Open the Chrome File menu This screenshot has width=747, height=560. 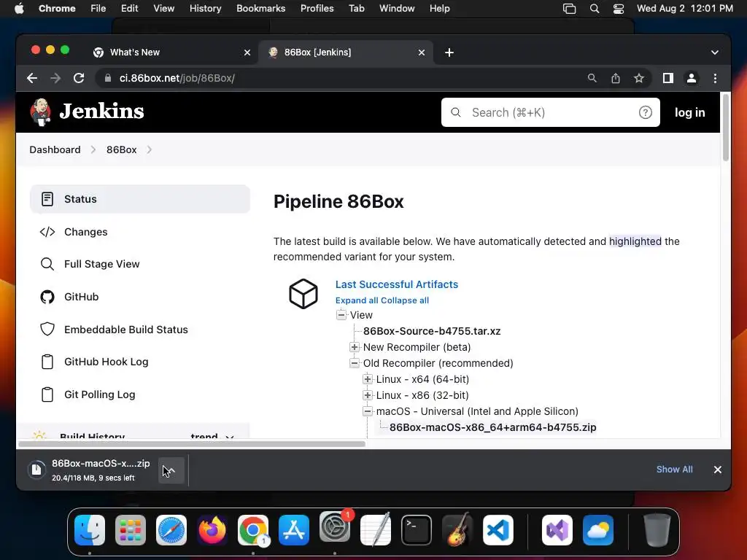point(98,9)
